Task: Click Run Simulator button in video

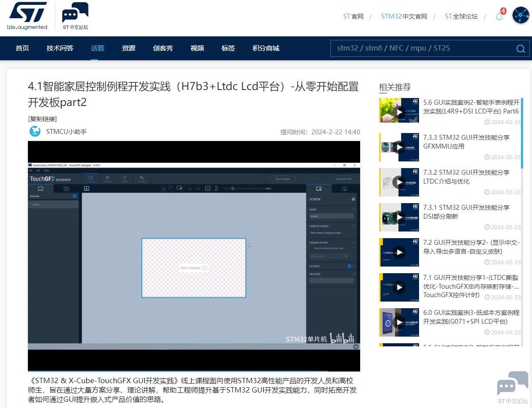Action: (x=283, y=179)
